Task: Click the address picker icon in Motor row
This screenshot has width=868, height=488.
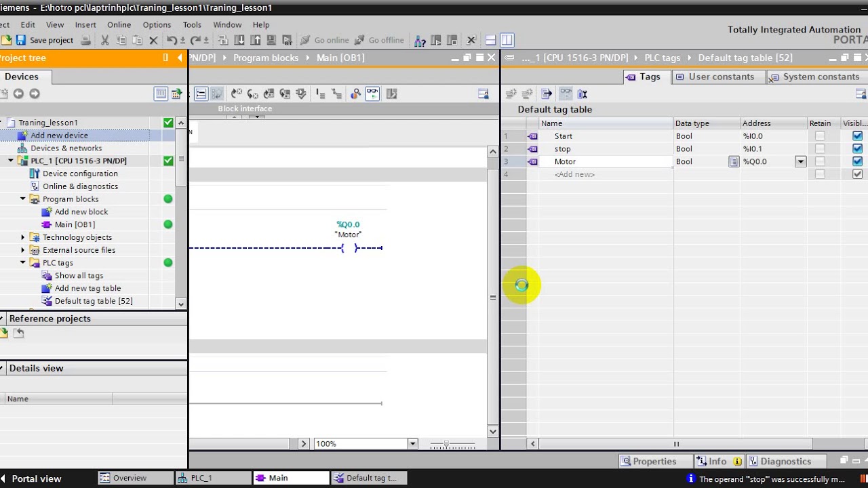Action: (734, 161)
